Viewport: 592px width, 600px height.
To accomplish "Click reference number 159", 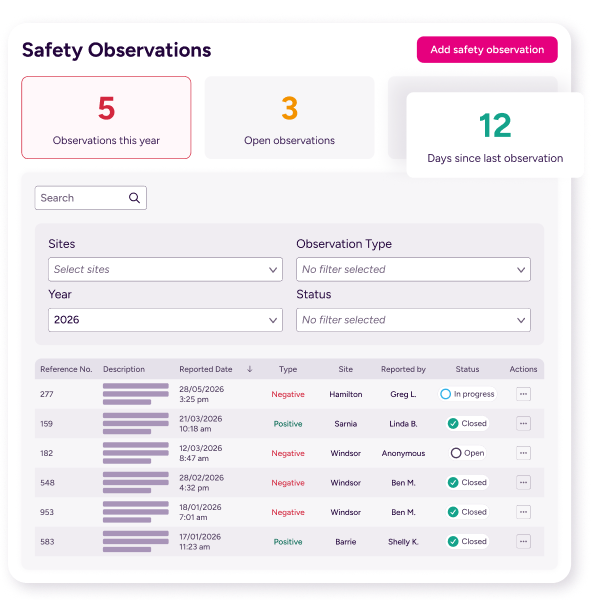I will [x=46, y=424].
